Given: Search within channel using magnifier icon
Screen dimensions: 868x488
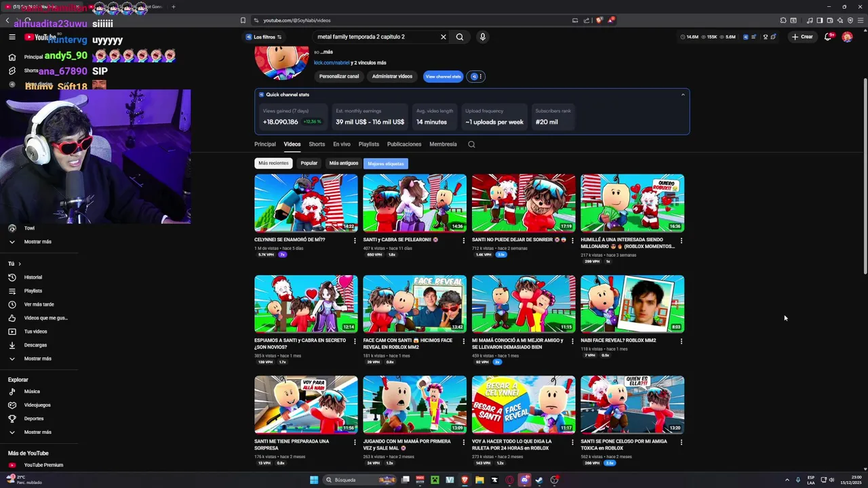Looking at the screenshot, I should pyautogui.click(x=471, y=144).
